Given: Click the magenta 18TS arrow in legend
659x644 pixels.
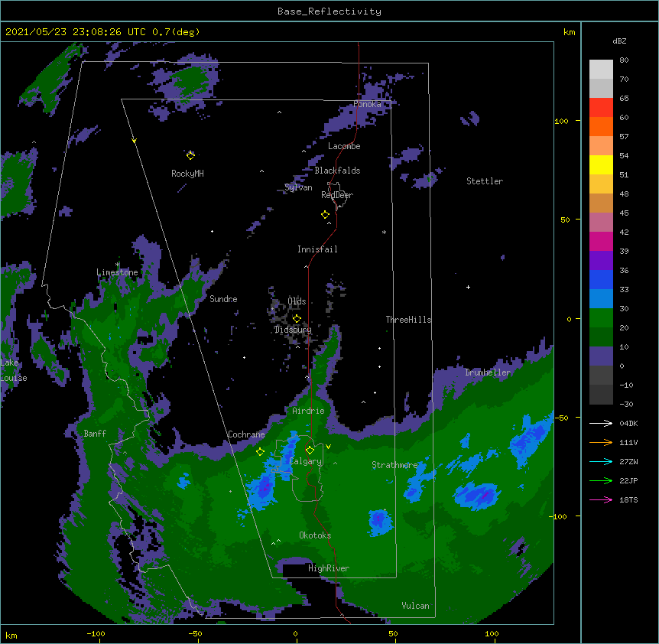Looking at the screenshot, I should (601, 499).
